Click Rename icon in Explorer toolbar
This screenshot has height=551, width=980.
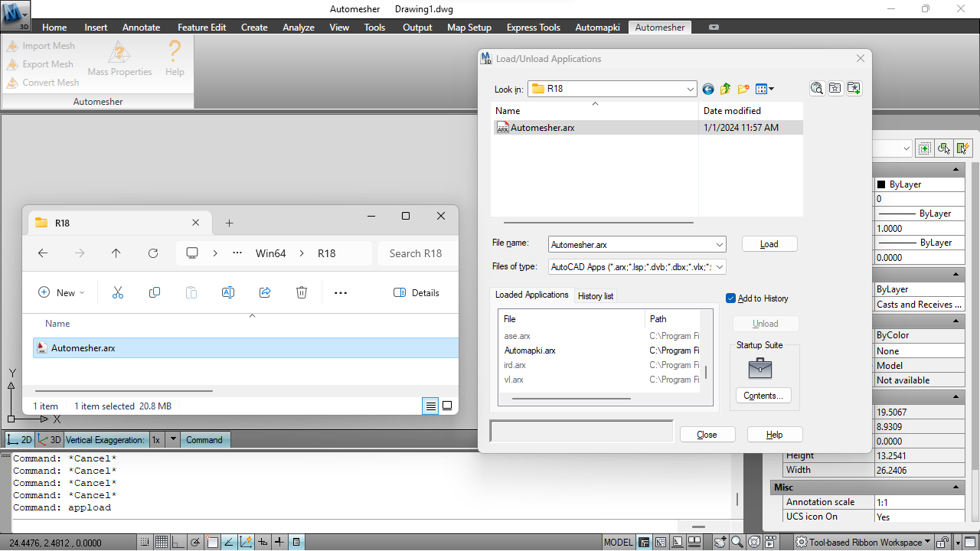point(227,292)
